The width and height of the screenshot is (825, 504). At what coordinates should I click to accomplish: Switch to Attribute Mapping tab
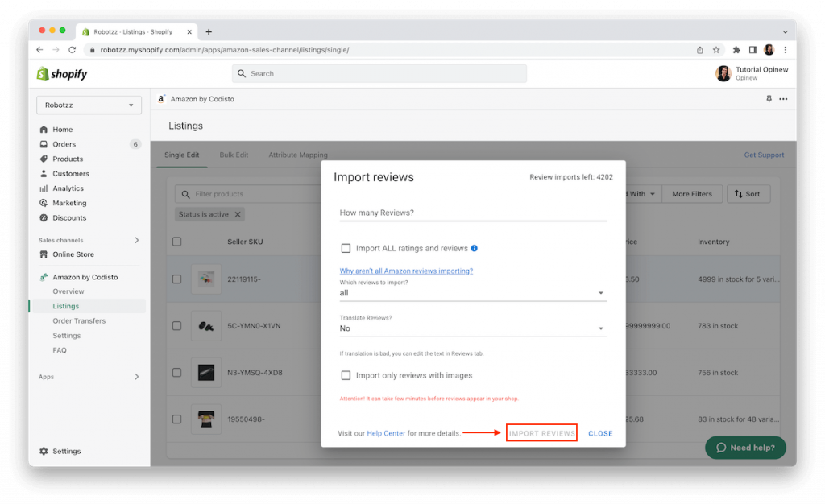[298, 155]
